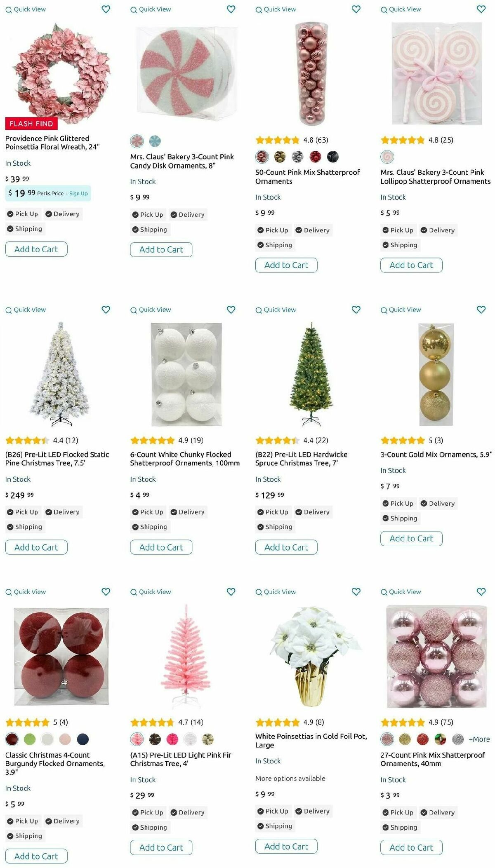Image resolution: width=495 pixels, height=868 pixels.
Task: Favorite the Pink Lollipop Shatterproof Ornaments
Action: point(481,9)
